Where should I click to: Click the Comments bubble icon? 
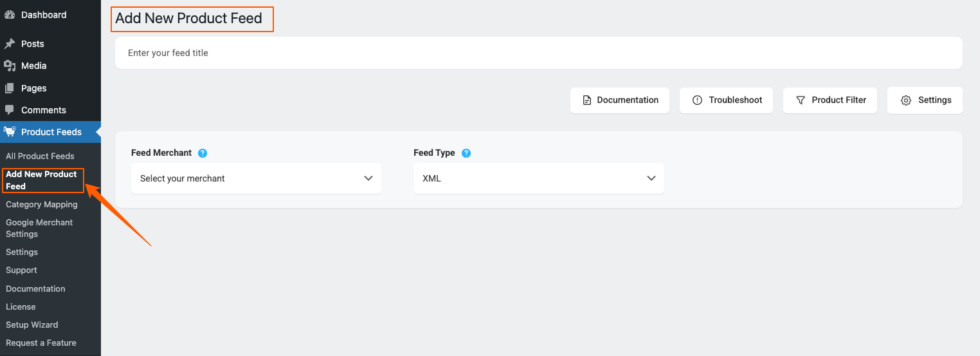pyautogui.click(x=10, y=110)
